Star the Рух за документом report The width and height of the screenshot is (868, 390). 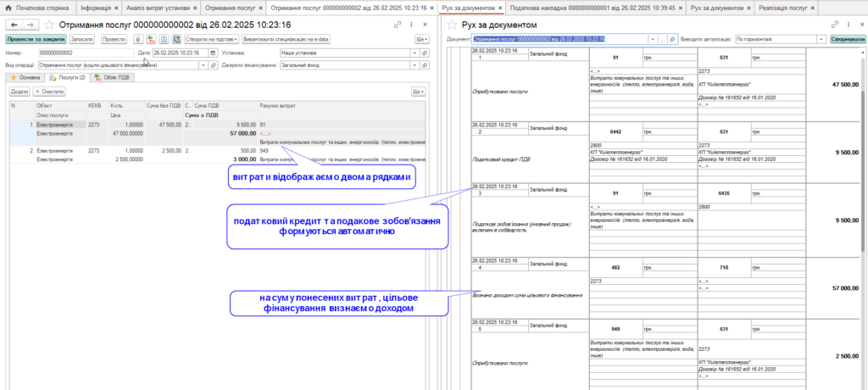452,25
